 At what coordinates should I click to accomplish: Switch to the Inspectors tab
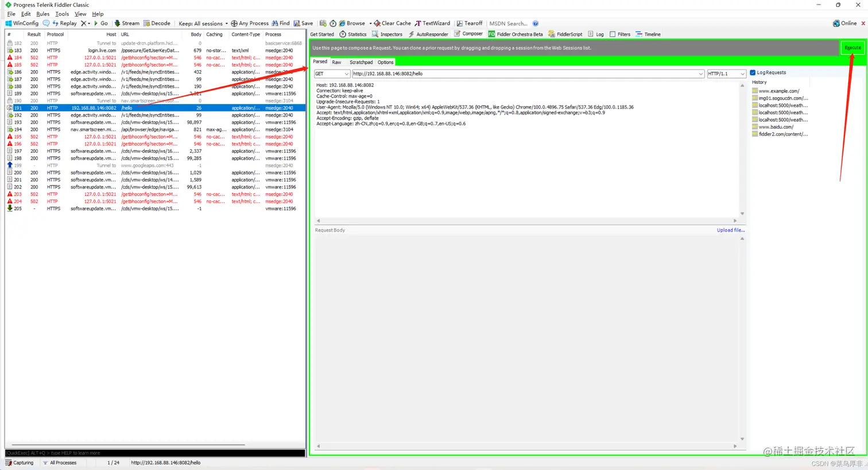pyautogui.click(x=387, y=34)
